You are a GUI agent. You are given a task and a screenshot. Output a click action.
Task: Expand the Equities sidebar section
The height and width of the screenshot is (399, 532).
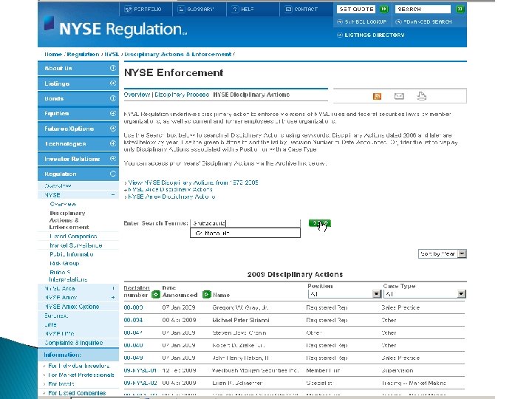click(78, 113)
